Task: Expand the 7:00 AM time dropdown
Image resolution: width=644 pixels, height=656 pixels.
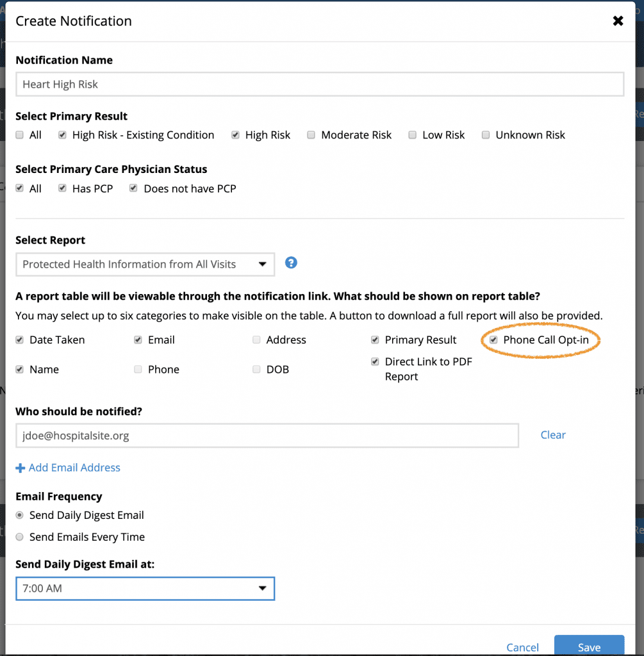Action: point(145,589)
